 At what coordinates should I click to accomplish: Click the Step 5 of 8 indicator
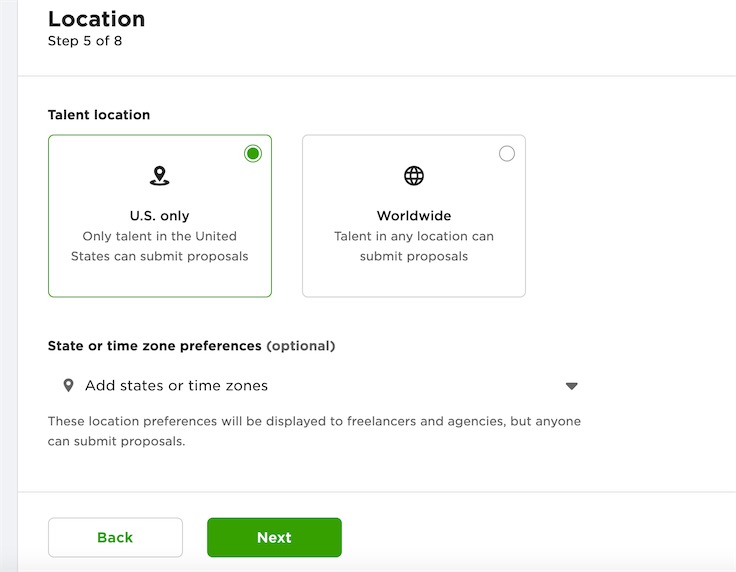(85, 41)
